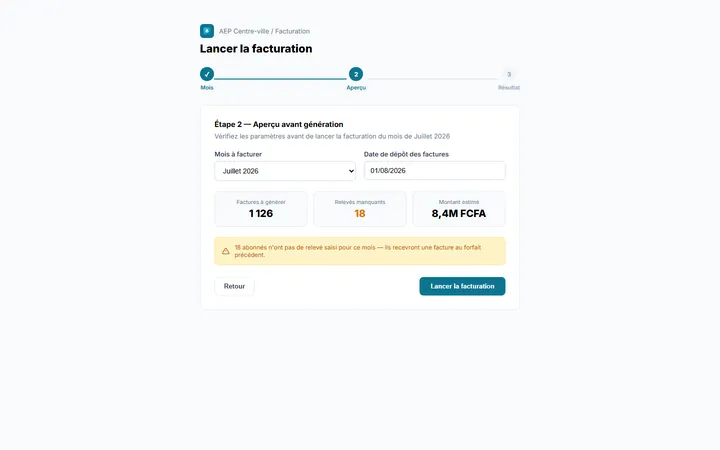Click the water drop app logo icon
Screen dimensions: 720x450
click(207, 31)
